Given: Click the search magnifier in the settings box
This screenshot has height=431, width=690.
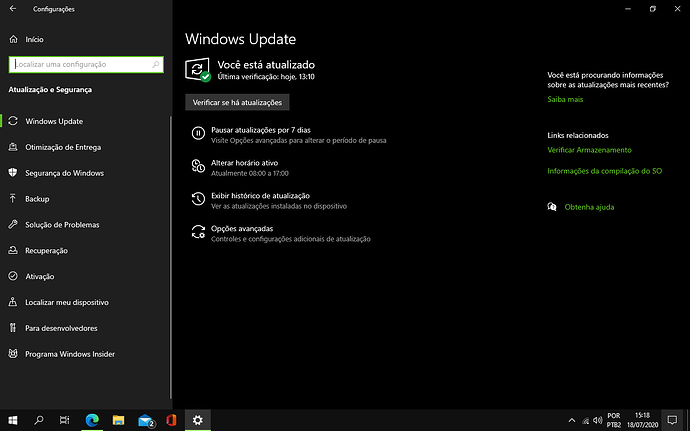Looking at the screenshot, I should tap(155, 64).
